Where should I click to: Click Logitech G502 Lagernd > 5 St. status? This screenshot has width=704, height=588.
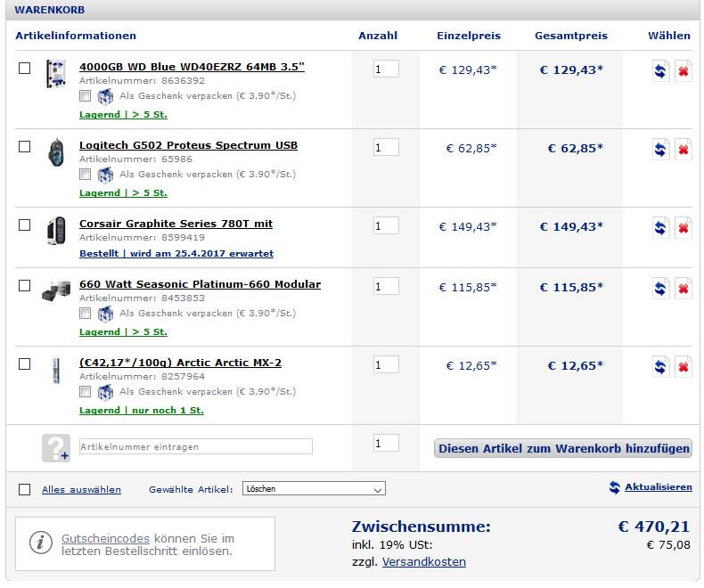(123, 193)
